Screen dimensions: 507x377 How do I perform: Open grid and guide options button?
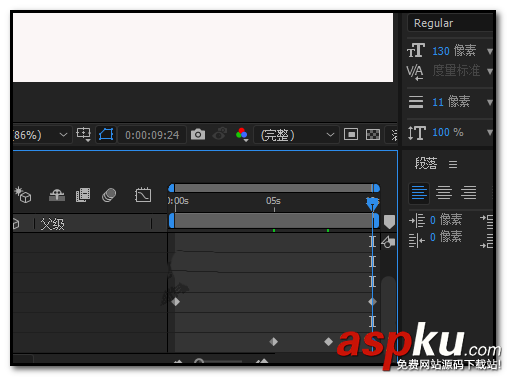point(83,134)
